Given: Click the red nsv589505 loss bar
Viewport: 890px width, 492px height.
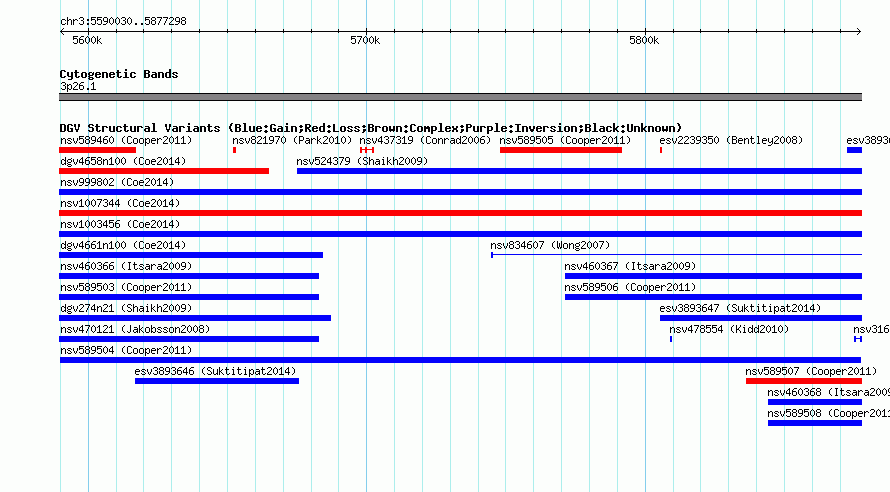Looking at the screenshot, I should (x=561, y=150).
